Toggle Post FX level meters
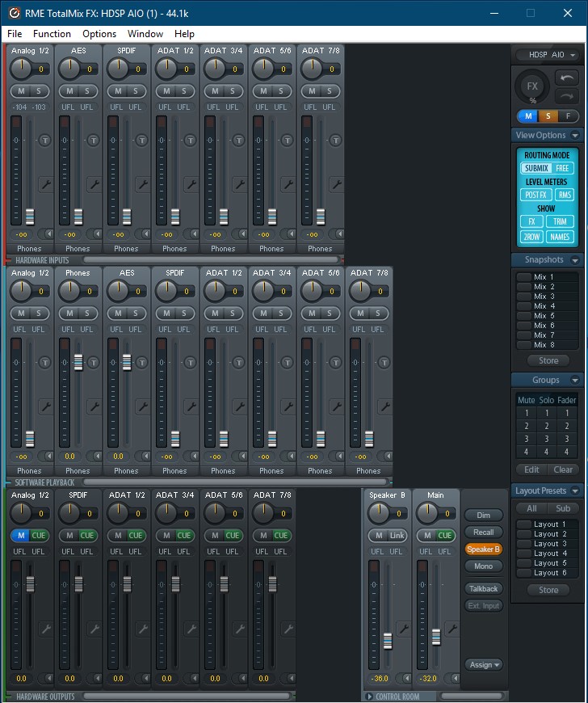The image size is (588, 703). click(536, 195)
